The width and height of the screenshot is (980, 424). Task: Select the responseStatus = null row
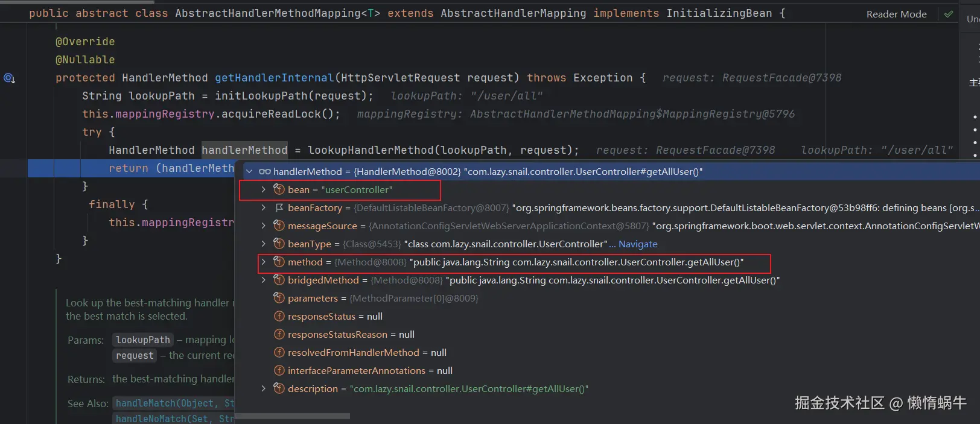tap(607, 316)
